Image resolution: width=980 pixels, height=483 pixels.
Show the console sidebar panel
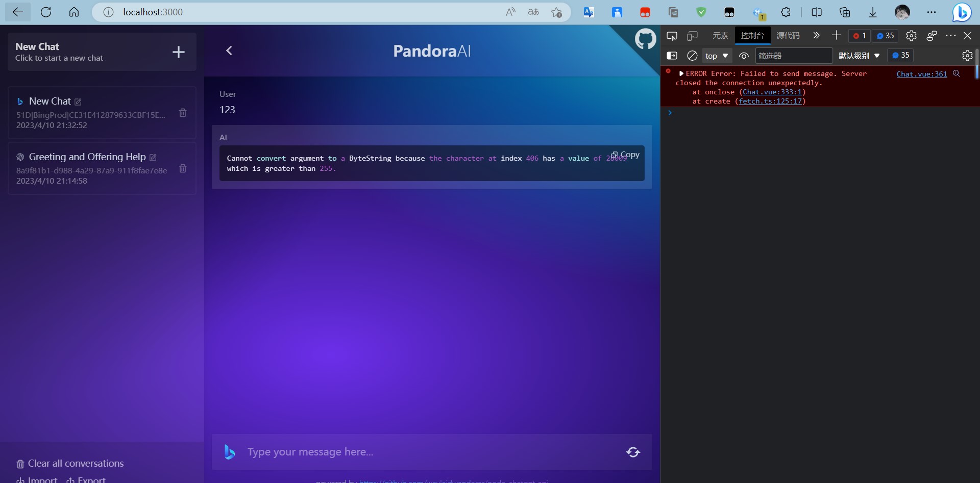coord(672,56)
